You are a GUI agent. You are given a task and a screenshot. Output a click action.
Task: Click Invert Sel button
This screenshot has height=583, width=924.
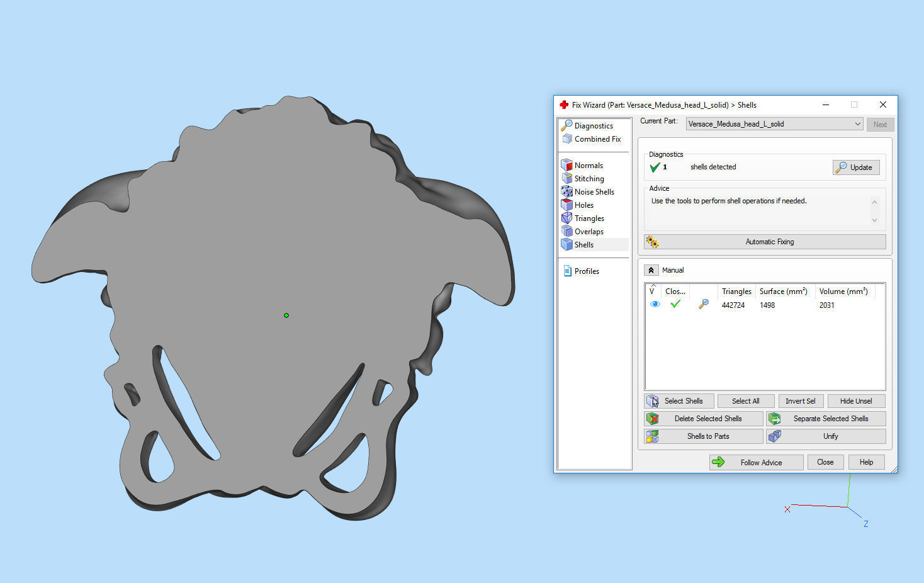tap(801, 401)
